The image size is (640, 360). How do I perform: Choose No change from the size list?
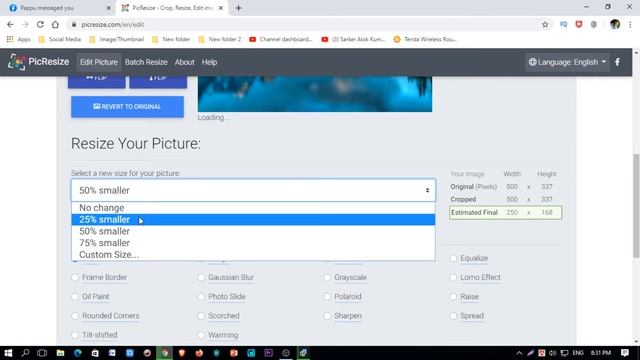coord(253,208)
